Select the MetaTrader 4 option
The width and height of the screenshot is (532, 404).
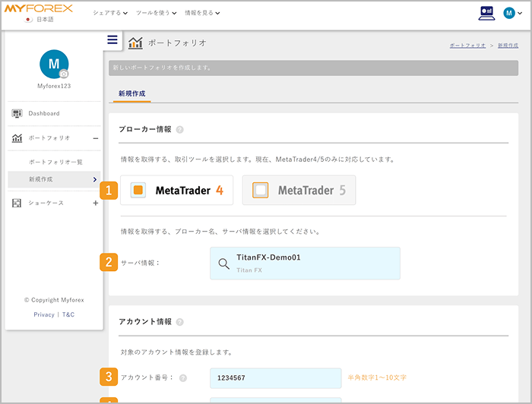click(x=177, y=190)
